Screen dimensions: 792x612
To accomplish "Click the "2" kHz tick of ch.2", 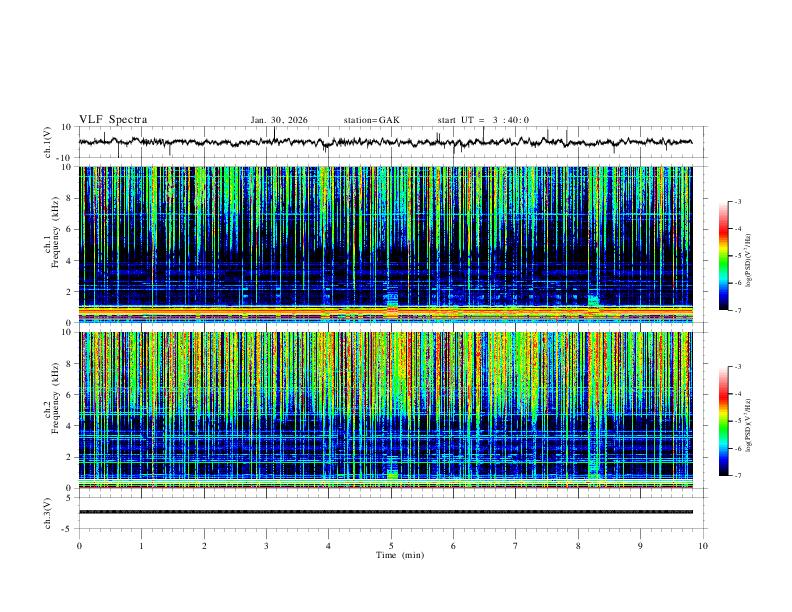I will [x=70, y=457].
